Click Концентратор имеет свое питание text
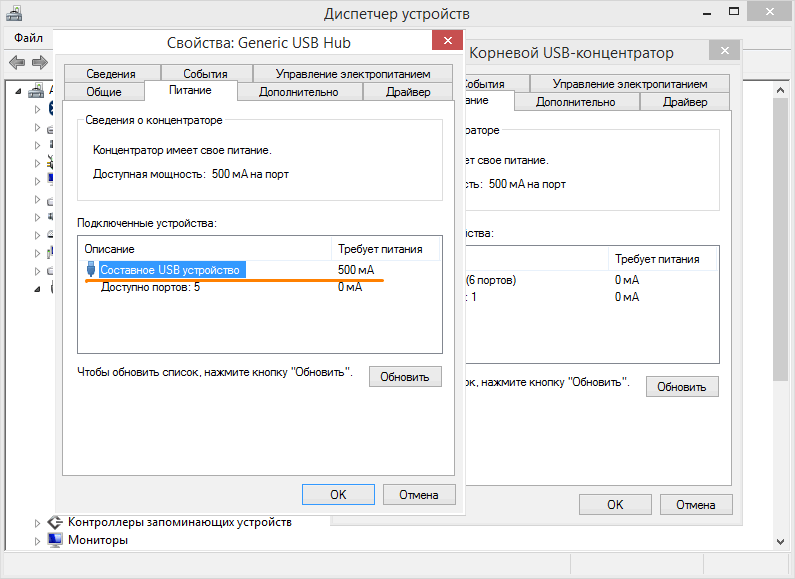 point(183,150)
